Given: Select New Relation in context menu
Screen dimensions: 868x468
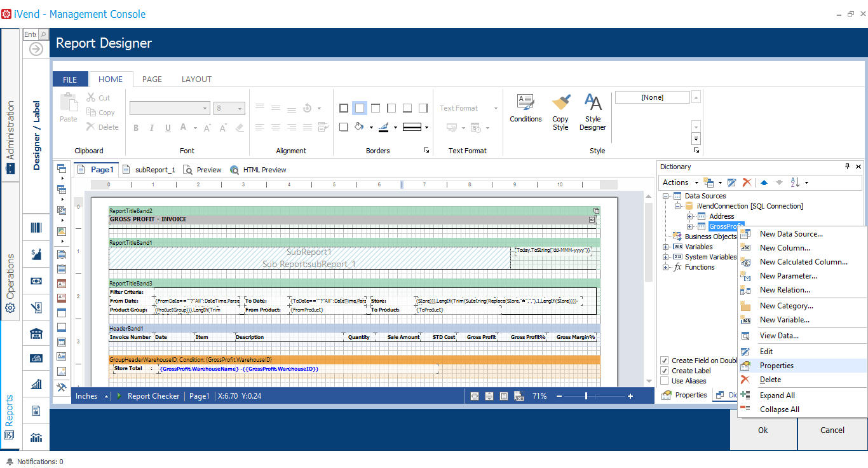Looking at the screenshot, I should (x=803, y=290).
